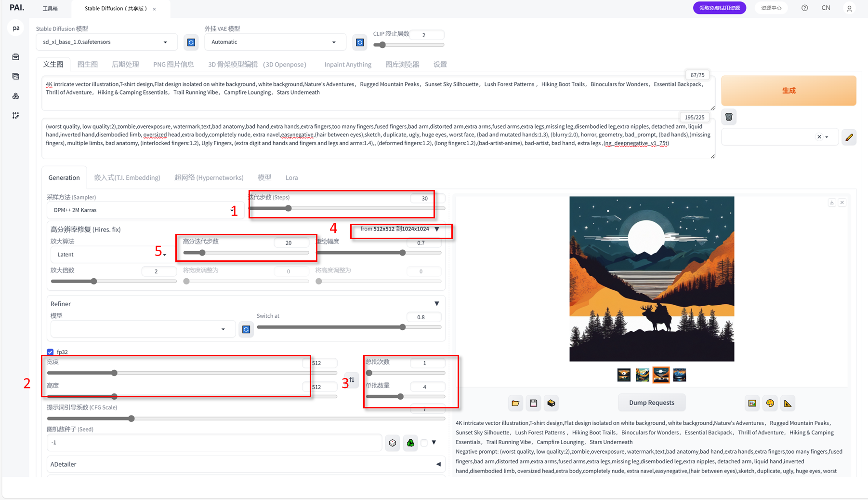The width and height of the screenshot is (868, 500).
Task: Adjust the 迭代步数 (Steps) slider
Action: coord(347,208)
